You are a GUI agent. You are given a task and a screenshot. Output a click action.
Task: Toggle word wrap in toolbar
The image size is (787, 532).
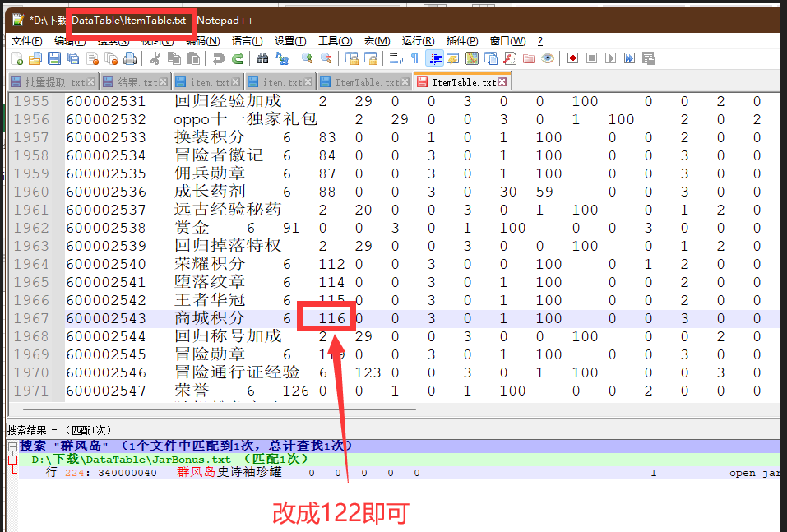tap(396, 58)
